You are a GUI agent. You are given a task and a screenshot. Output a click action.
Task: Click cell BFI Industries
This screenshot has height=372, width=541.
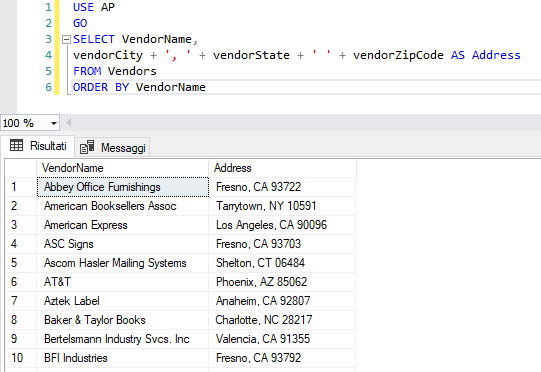click(x=122, y=358)
